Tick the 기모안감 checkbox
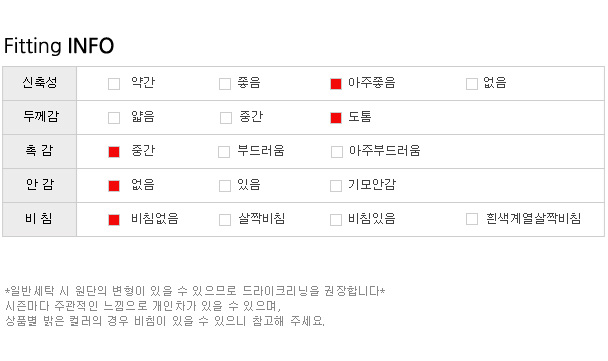608x361 pixels. click(x=336, y=186)
